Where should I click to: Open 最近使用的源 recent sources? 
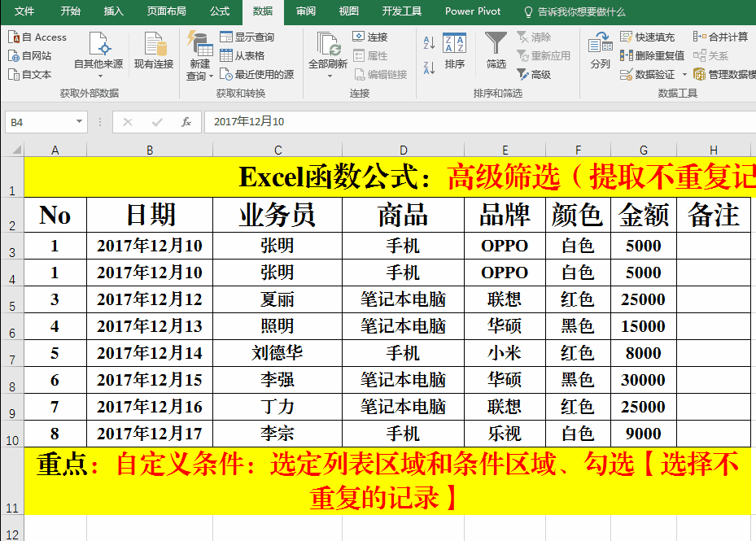[x=256, y=74]
